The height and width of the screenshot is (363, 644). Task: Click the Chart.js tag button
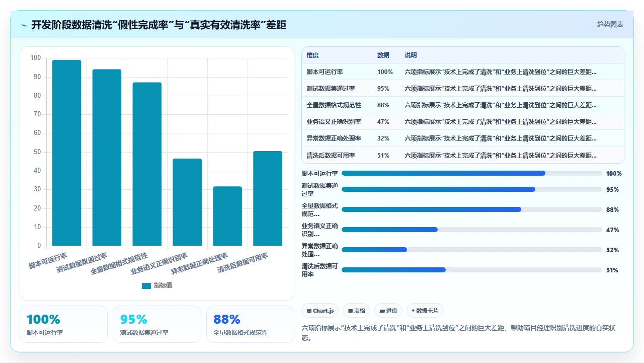320,311
